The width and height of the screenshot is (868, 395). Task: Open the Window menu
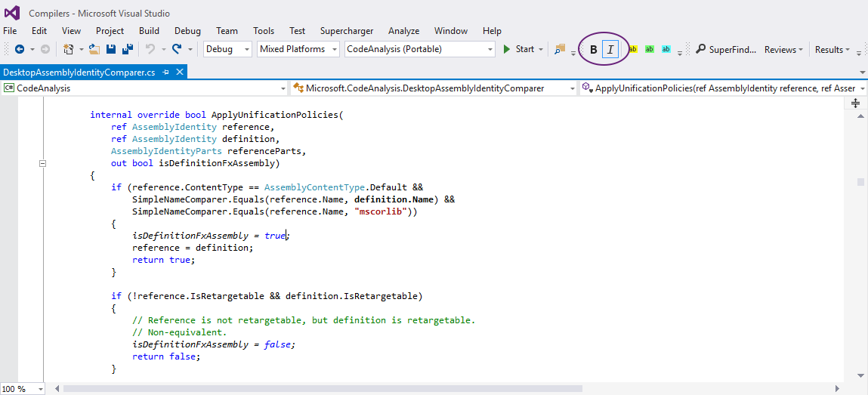click(x=450, y=31)
